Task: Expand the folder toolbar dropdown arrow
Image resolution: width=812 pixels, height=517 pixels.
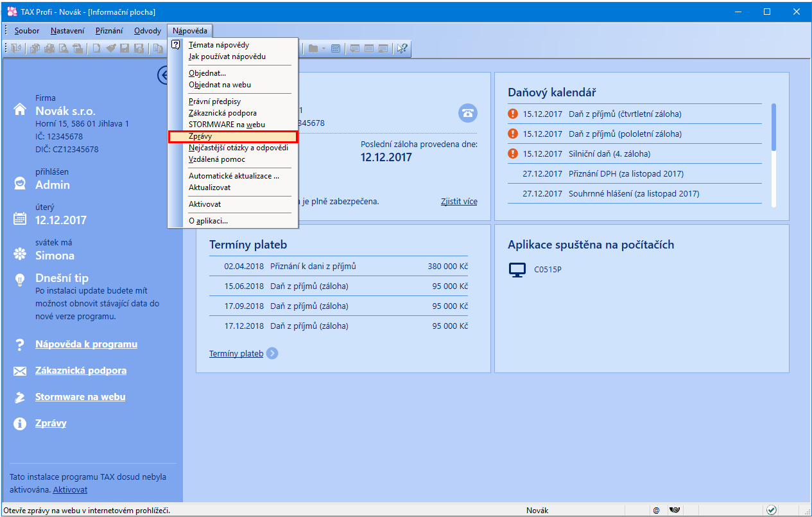Action: (x=324, y=48)
